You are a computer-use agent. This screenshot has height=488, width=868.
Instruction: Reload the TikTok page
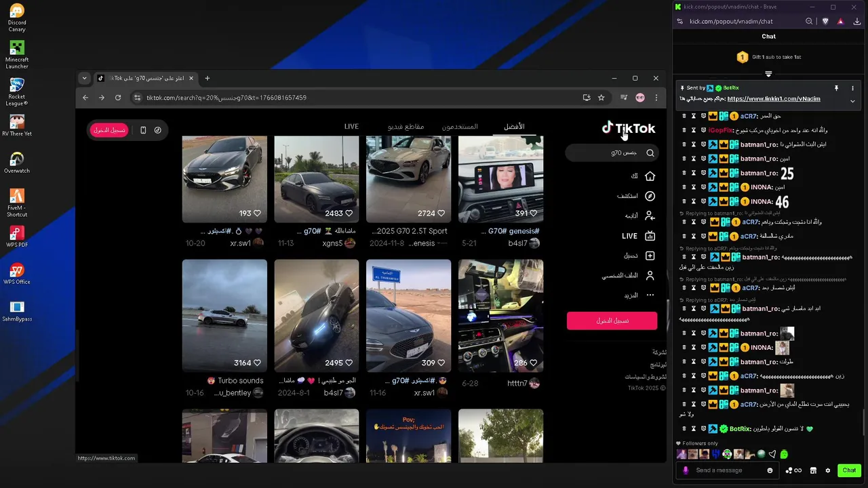[x=118, y=98]
